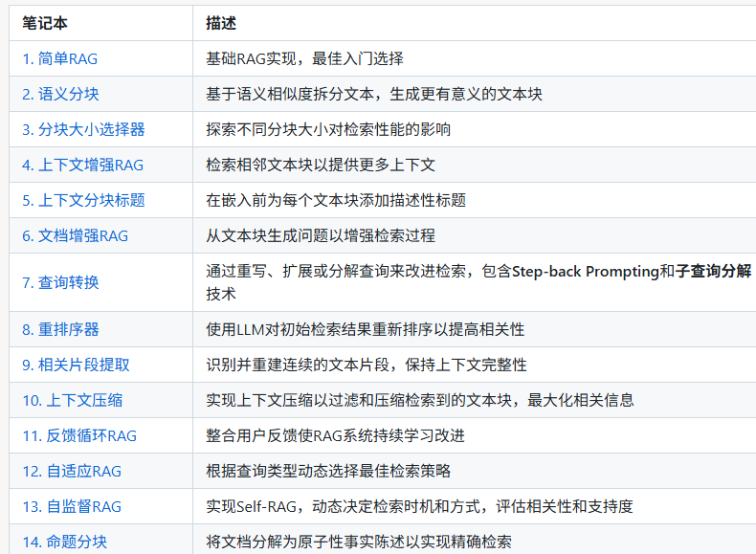Screen dimensions: 756x554
Task: Select description 根据查询类型动态选择最佳检索策略
Action: [x=328, y=471]
